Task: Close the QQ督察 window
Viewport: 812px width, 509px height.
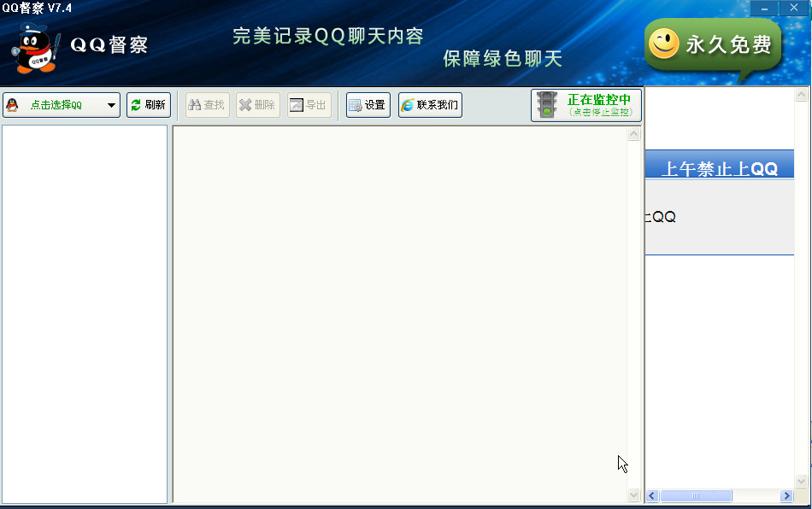Action: (x=794, y=8)
